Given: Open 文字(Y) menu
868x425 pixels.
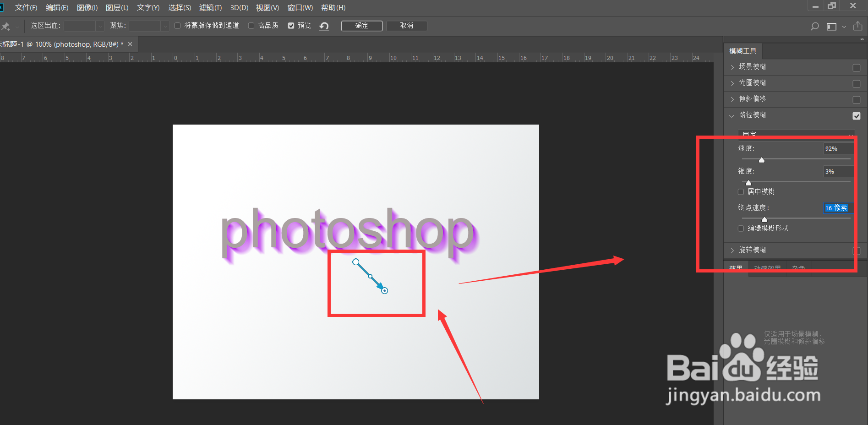Looking at the screenshot, I should (x=148, y=8).
